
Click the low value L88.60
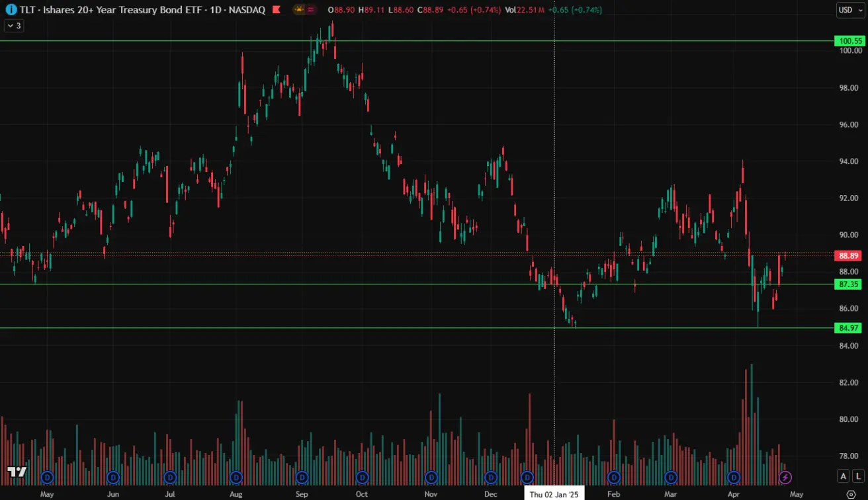pyautogui.click(x=400, y=10)
